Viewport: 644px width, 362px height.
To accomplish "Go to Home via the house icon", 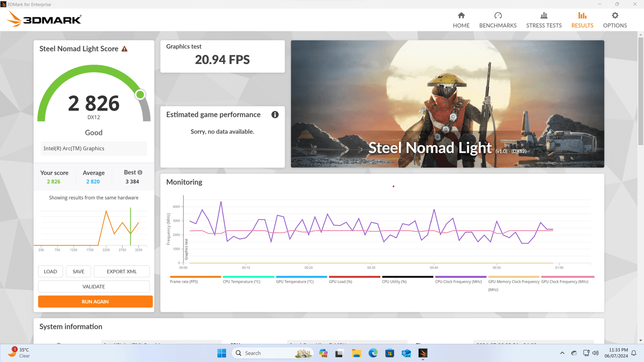I will pos(461,20).
